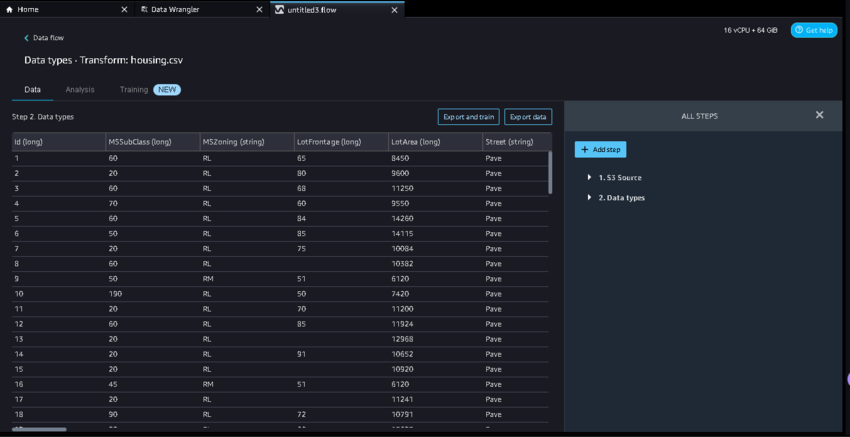Close the All Steps panel

[x=820, y=115]
